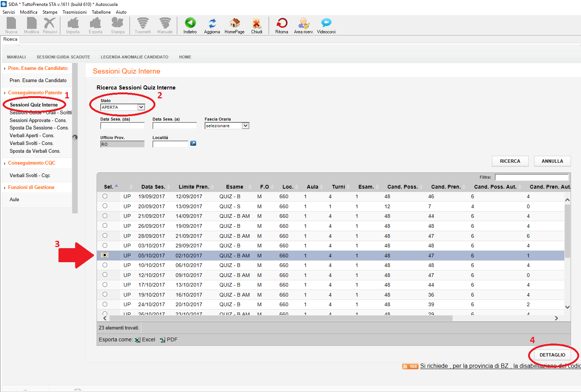Screen dimensions: 581x392
Task: Click the RICERCA button
Action: [x=510, y=161]
